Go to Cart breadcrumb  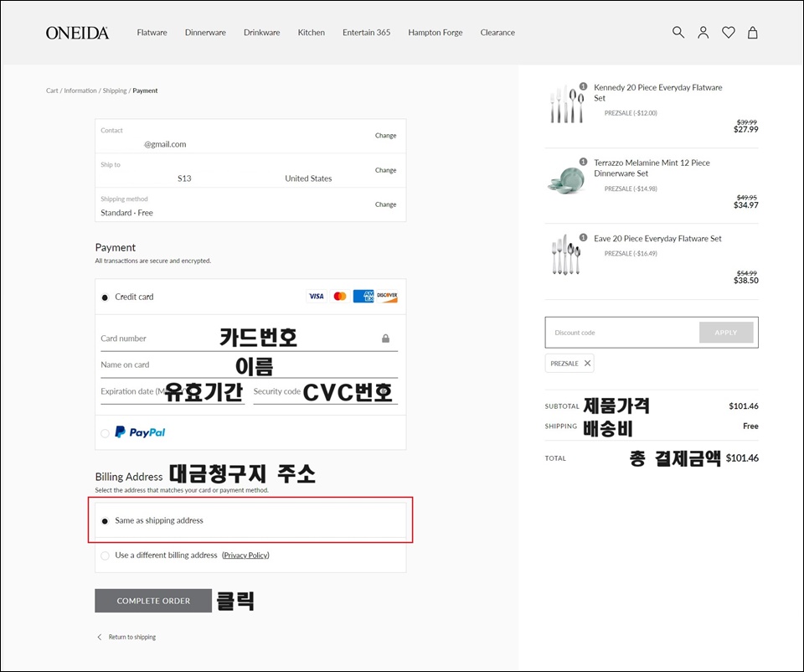coord(52,90)
